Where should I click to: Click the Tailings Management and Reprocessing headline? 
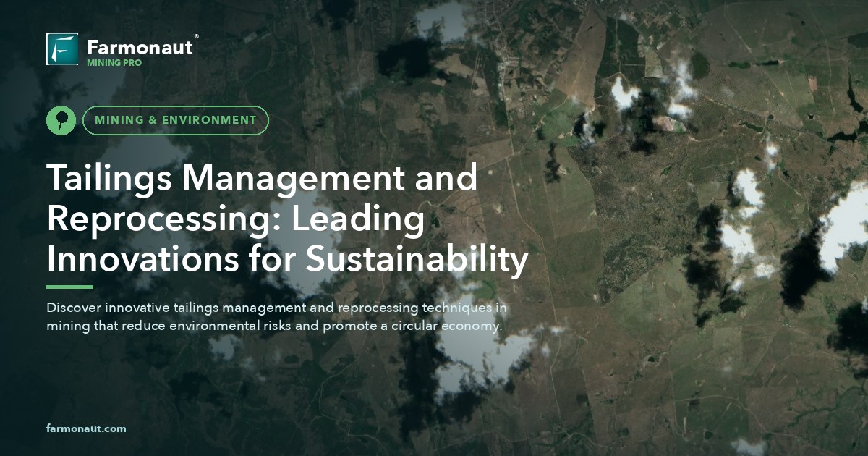[x=287, y=219]
